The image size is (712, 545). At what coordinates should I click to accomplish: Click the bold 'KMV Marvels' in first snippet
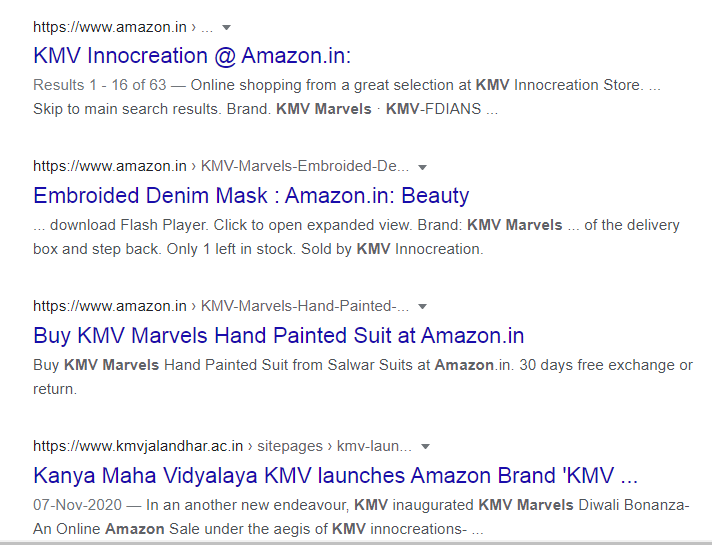pyautogui.click(x=324, y=109)
